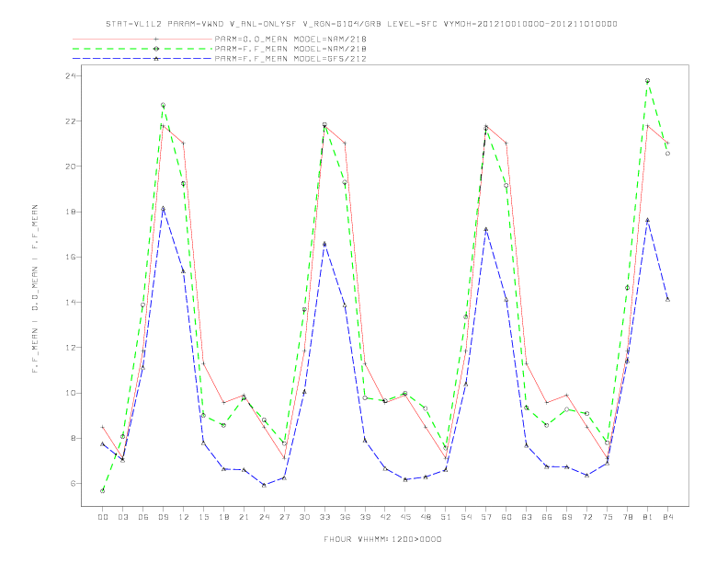Click x-axis tick label 42
Screen dimensions: 728x563
coord(385,517)
